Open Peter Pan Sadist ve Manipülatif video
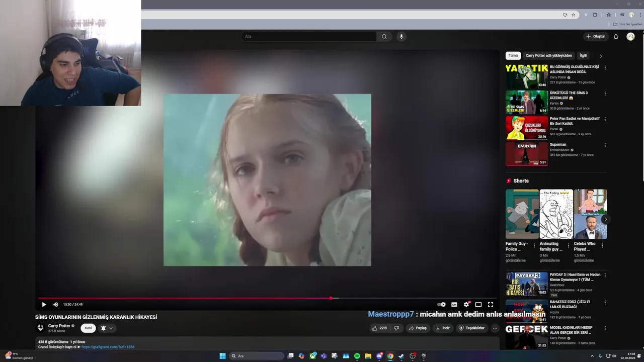The width and height of the screenshot is (644, 362). [x=575, y=121]
